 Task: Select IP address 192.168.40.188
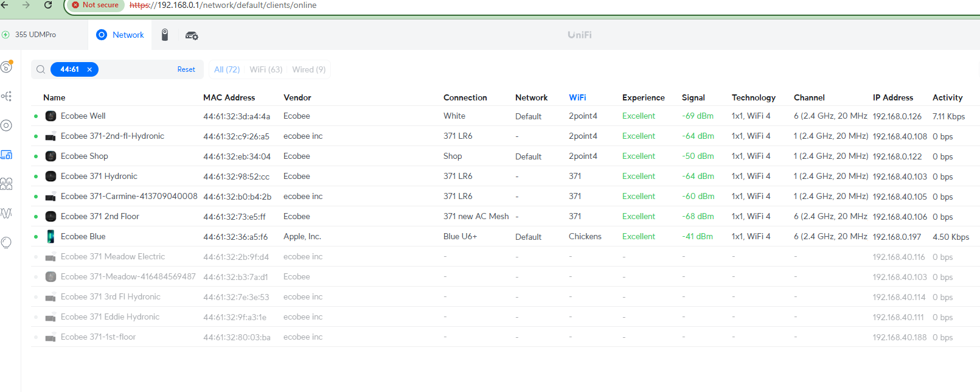click(900, 337)
